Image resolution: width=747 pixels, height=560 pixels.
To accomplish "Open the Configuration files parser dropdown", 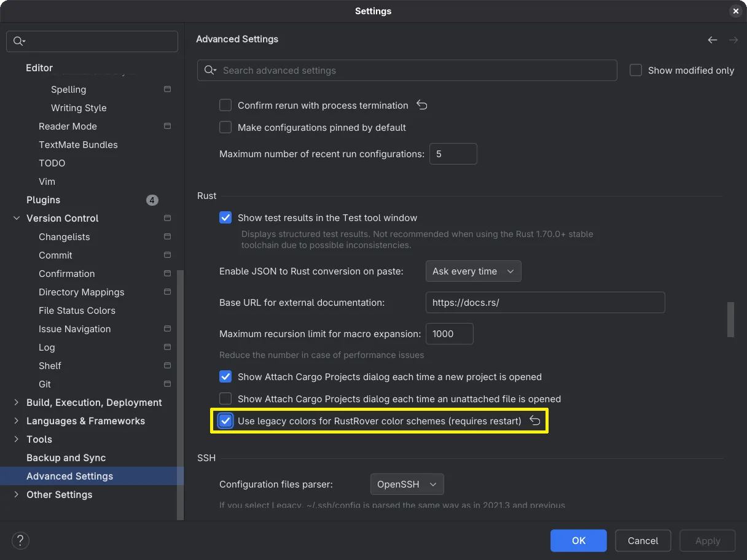I will click(x=407, y=484).
